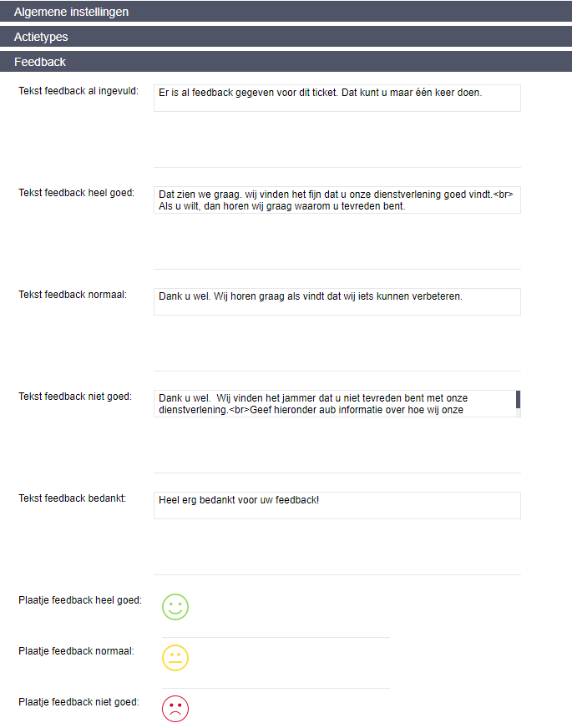Click the red sad smiley image
The width and height of the screenshot is (572, 728).
175,709
